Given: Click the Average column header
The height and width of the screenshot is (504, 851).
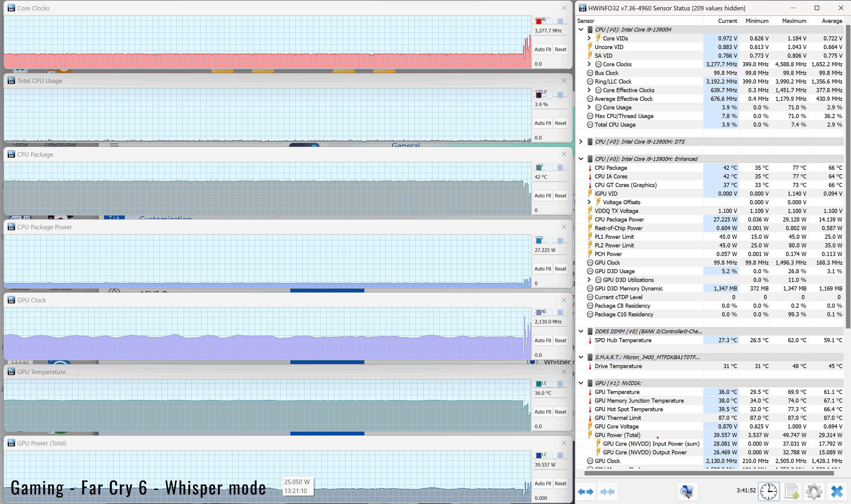Looking at the screenshot, I should 826,21.
